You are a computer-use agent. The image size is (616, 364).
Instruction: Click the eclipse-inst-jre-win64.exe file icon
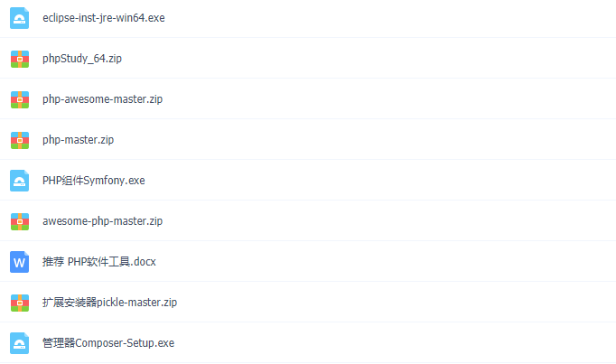click(x=19, y=18)
